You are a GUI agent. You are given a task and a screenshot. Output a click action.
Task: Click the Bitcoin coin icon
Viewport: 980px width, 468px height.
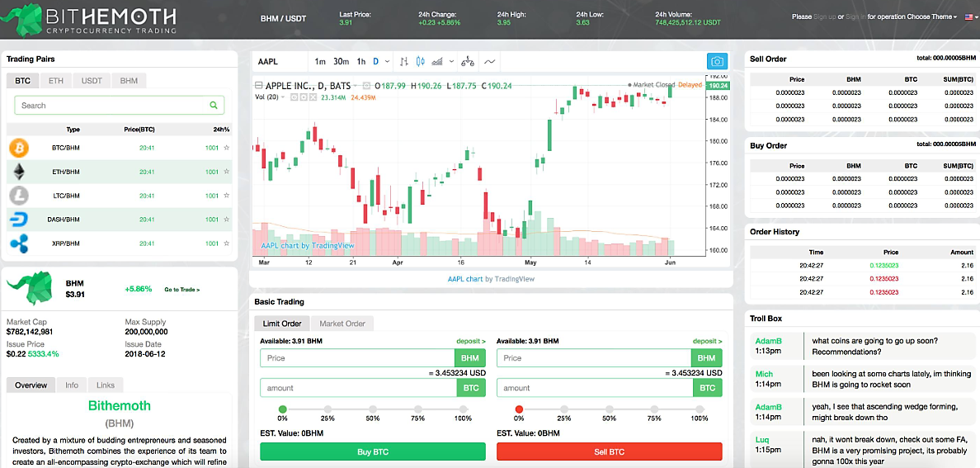click(19, 149)
